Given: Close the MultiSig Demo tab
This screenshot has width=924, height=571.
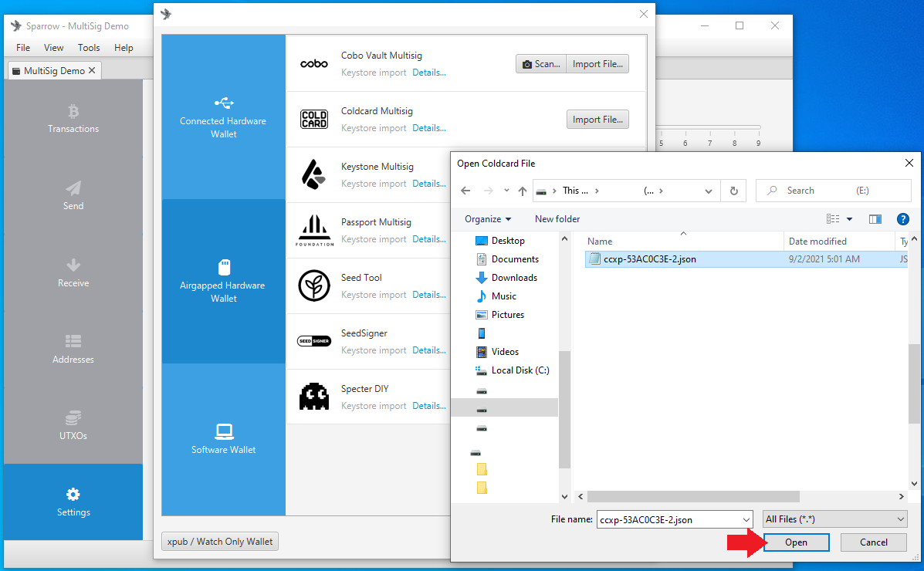Looking at the screenshot, I should pos(92,70).
